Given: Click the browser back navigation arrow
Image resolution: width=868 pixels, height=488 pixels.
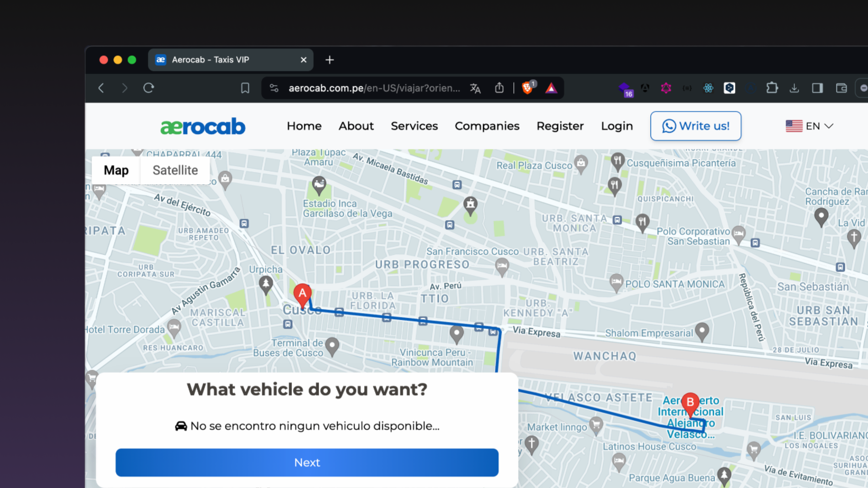Looking at the screenshot, I should (x=101, y=88).
